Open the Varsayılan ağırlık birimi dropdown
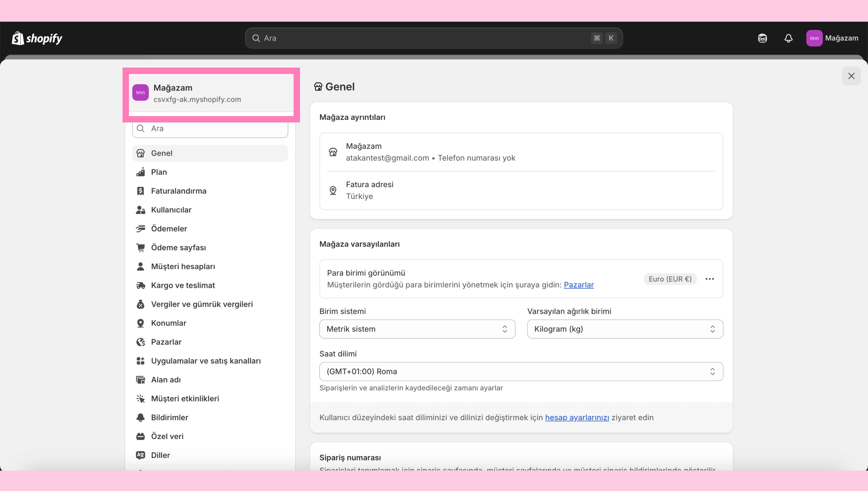 625,329
